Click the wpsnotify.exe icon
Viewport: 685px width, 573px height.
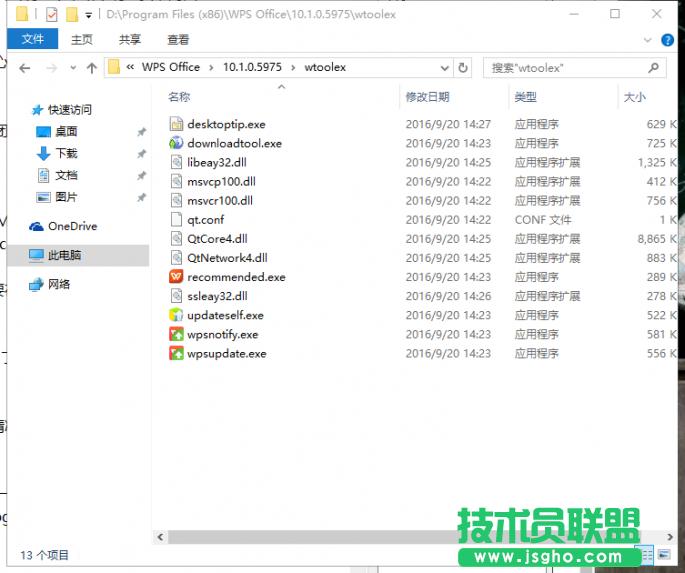coord(176,335)
